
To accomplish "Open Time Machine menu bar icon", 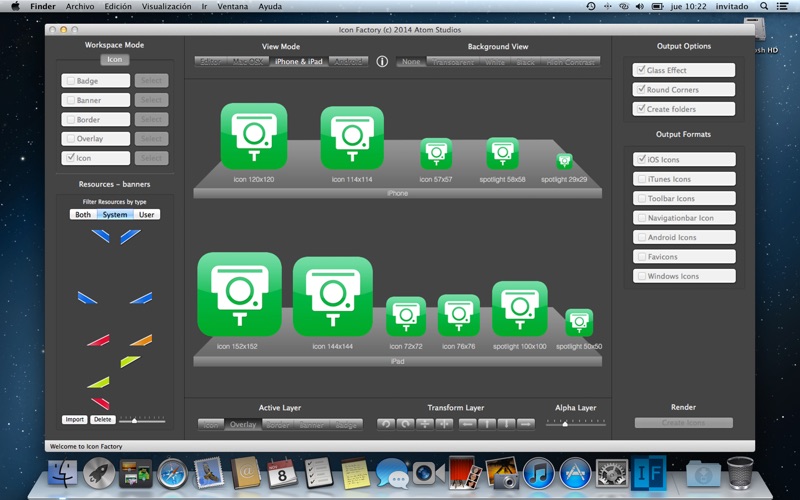I will (x=591, y=6).
